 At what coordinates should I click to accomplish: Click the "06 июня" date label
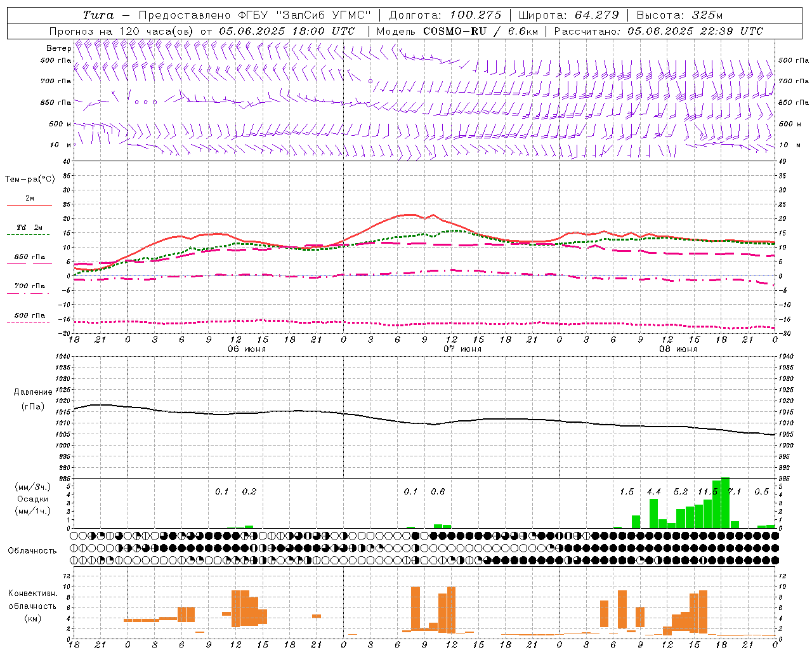tap(247, 349)
